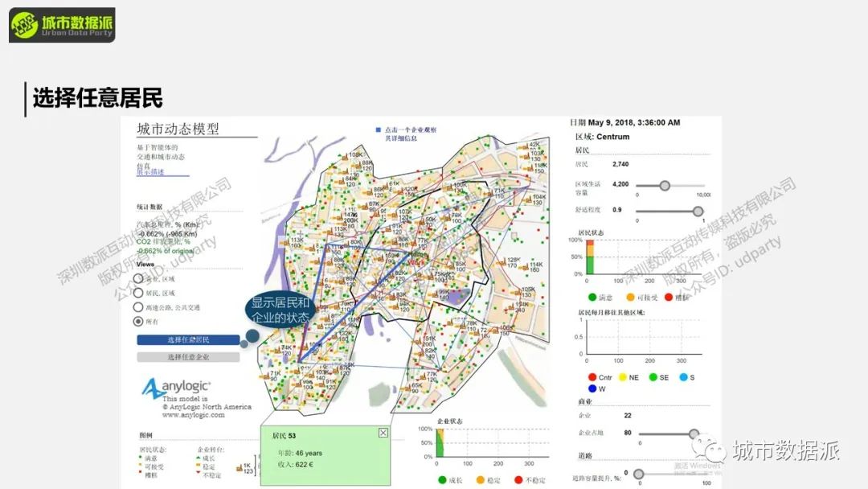Click the 区域生活容量 slider handle
The height and width of the screenshot is (489, 868).
pyautogui.click(x=665, y=186)
